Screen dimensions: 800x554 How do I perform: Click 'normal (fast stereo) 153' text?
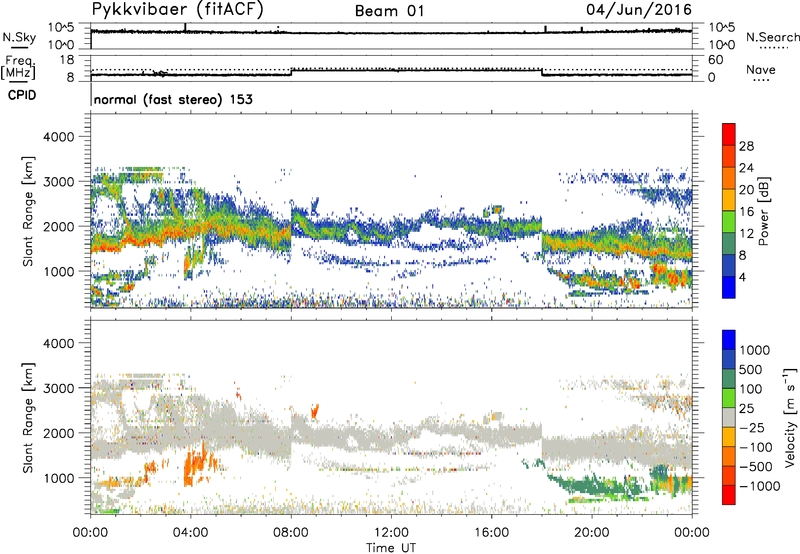(x=173, y=100)
